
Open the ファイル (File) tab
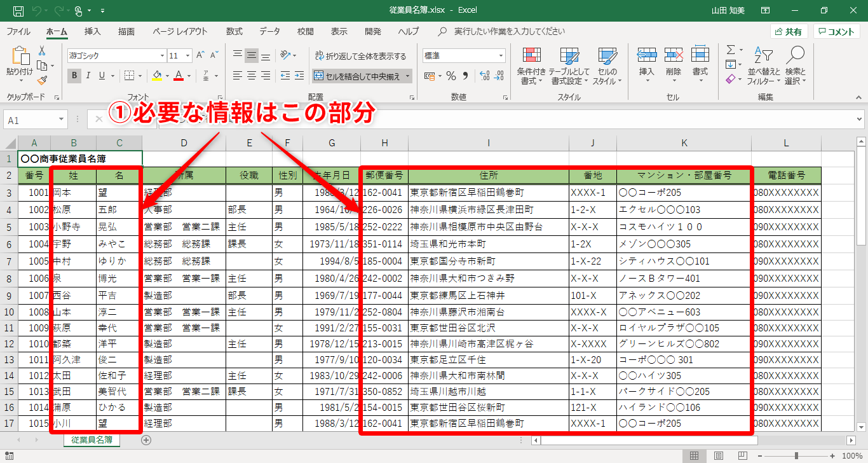[18, 31]
